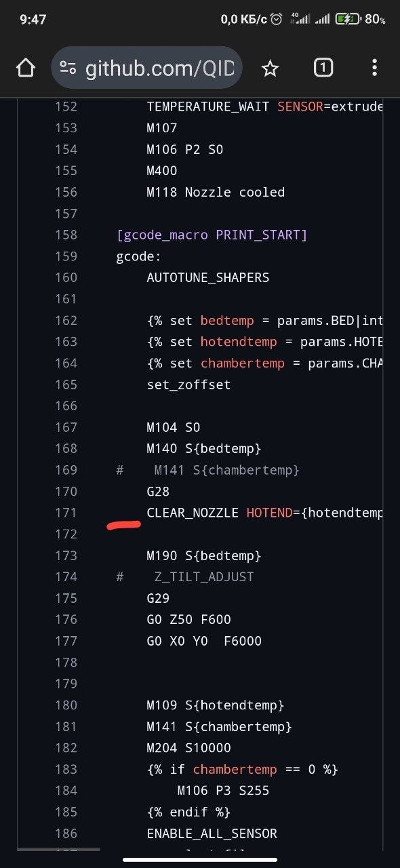Tap the 4G signal strength icon
The width and height of the screenshot is (400, 868).
coord(298,19)
